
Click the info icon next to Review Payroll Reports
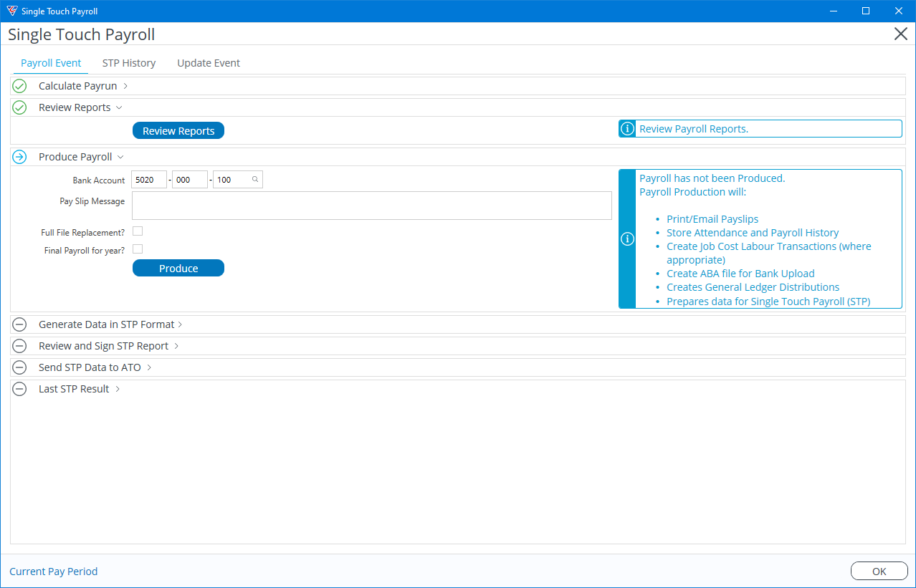(x=627, y=129)
